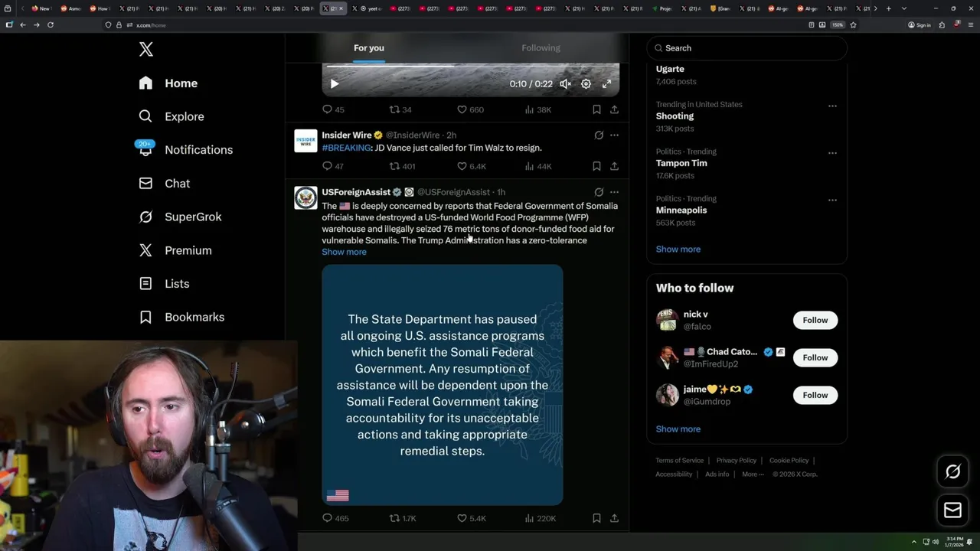Screen dimensions: 980x551
Task: Follow nick v @falco
Action: (815, 320)
